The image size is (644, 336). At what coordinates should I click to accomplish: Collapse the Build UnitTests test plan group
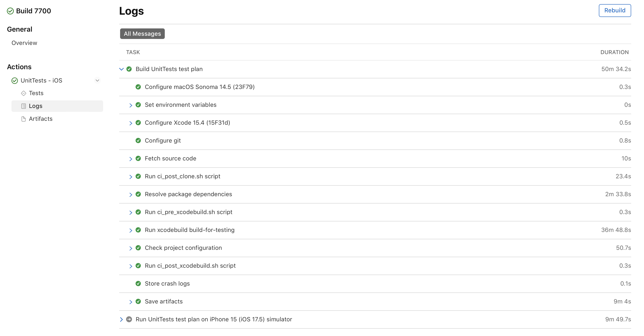pyautogui.click(x=121, y=69)
